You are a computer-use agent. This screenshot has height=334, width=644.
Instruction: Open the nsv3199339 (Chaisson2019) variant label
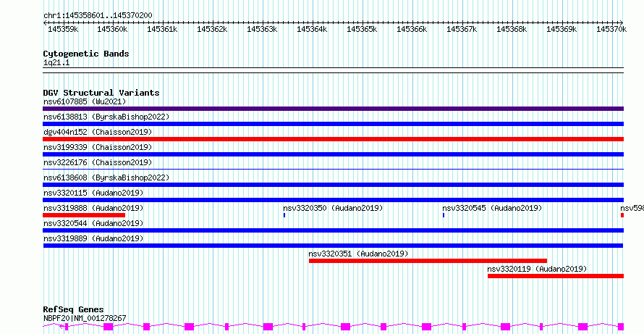(98, 147)
